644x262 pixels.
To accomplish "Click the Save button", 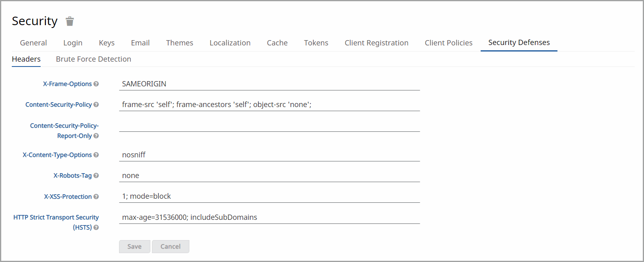I will [x=134, y=247].
